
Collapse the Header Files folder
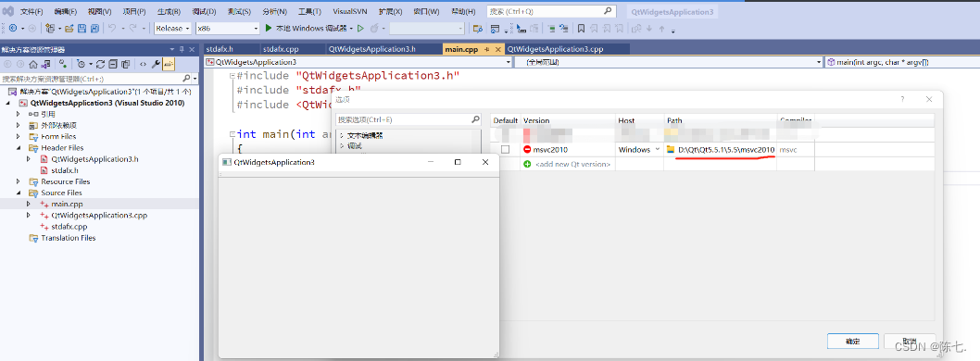tap(19, 148)
